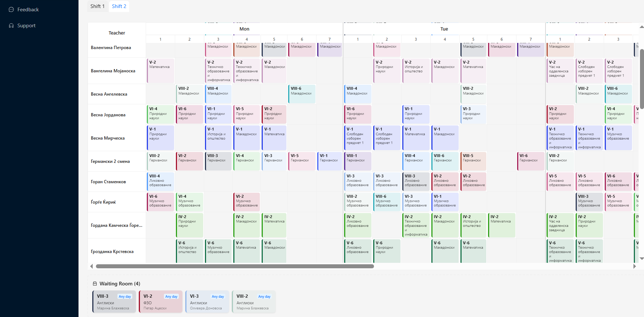Click VIII-2 Македонски lesson Monday period 2

coord(190,94)
